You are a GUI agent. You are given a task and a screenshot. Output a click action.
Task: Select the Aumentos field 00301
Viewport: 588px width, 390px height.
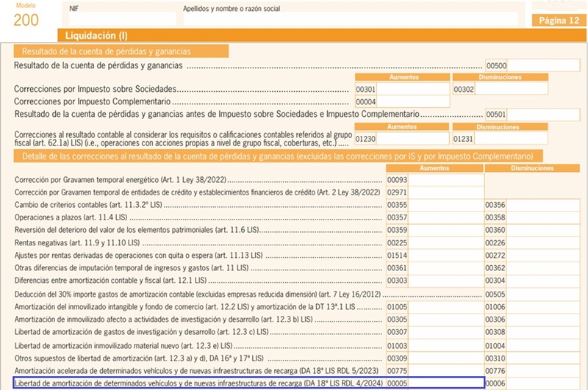click(413, 89)
